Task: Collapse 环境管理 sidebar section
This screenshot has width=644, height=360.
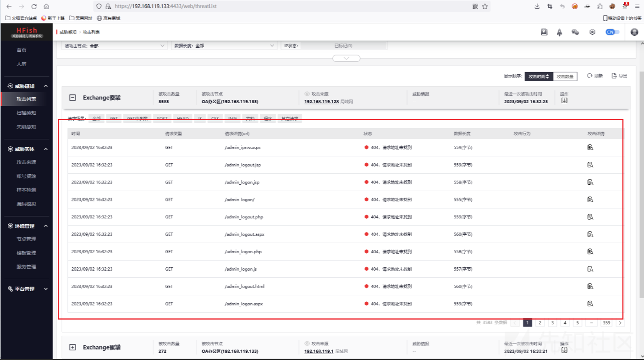Action: [45, 226]
